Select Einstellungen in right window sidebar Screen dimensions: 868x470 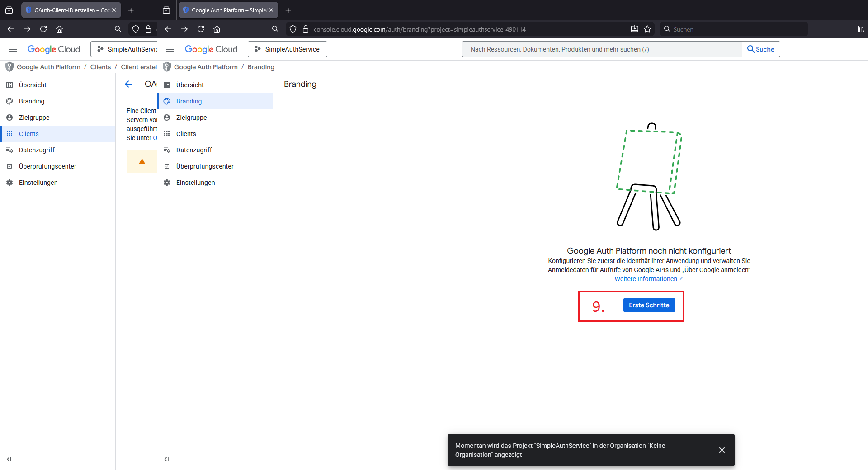[x=215, y=183]
